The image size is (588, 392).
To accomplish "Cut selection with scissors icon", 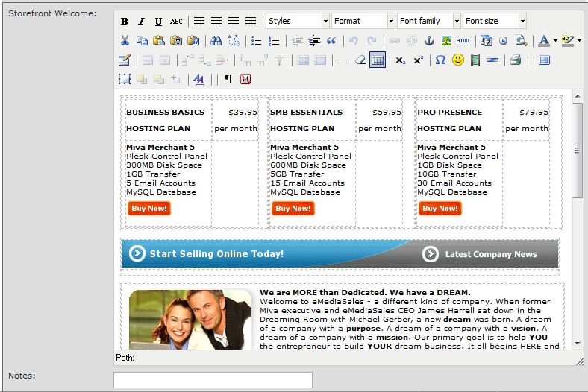I will pos(125,40).
